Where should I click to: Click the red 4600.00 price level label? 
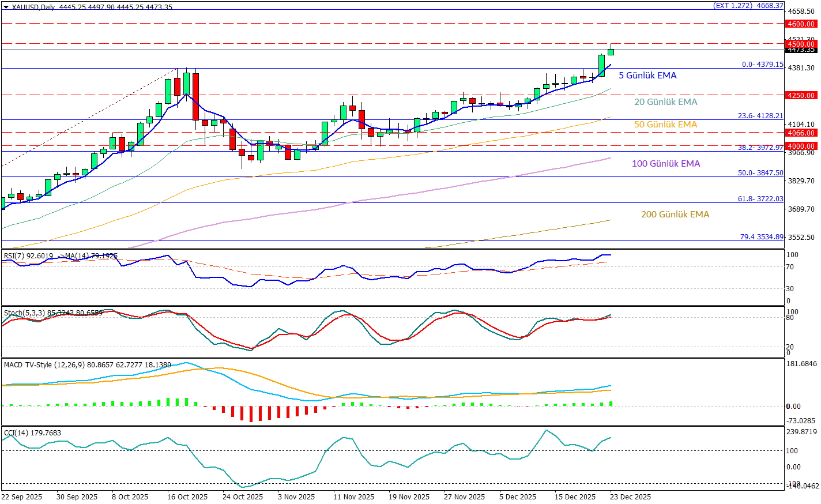coord(801,24)
